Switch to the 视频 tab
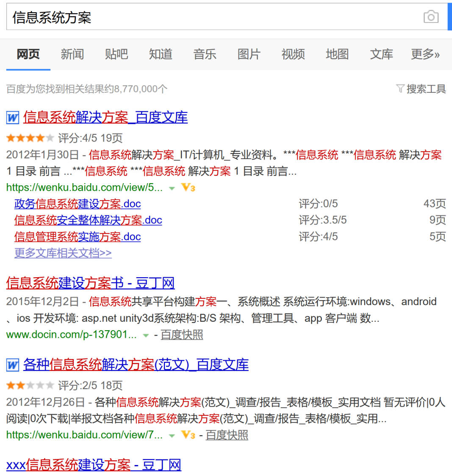This screenshot has width=452, height=476. coord(293,54)
